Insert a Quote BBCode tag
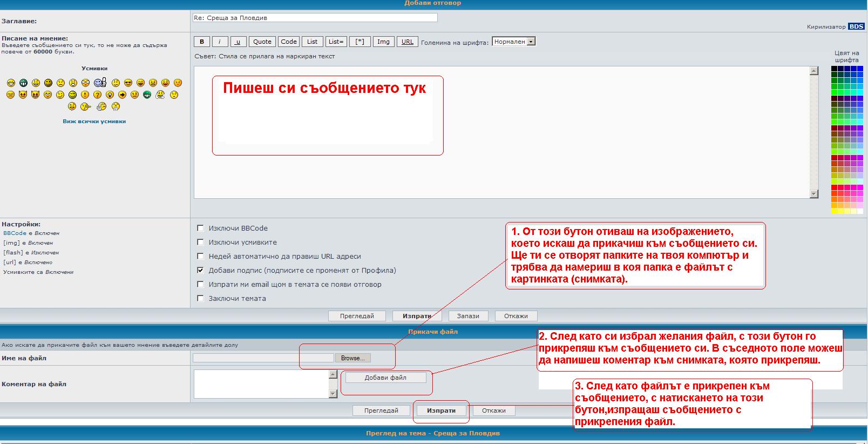The width and height of the screenshot is (868, 444). tap(262, 42)
